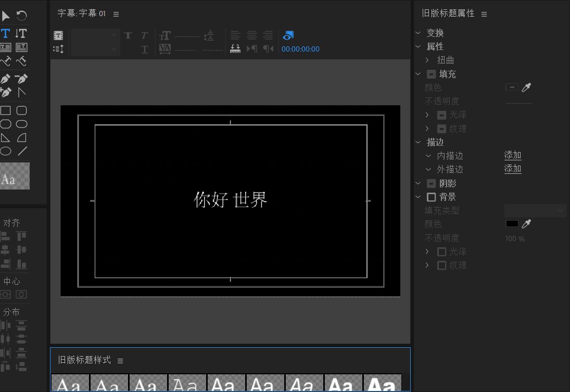Select the Rectangle shape tool
The width and height of the screenshot is (570, 392).
[x=5, y=110]
